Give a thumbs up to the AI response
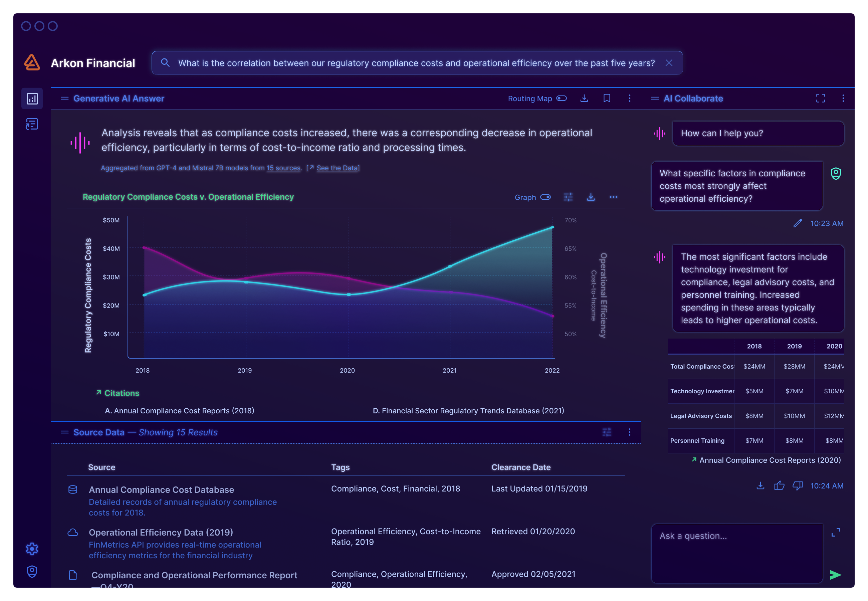Screen dimensions: 868x601 pos(779,486)
